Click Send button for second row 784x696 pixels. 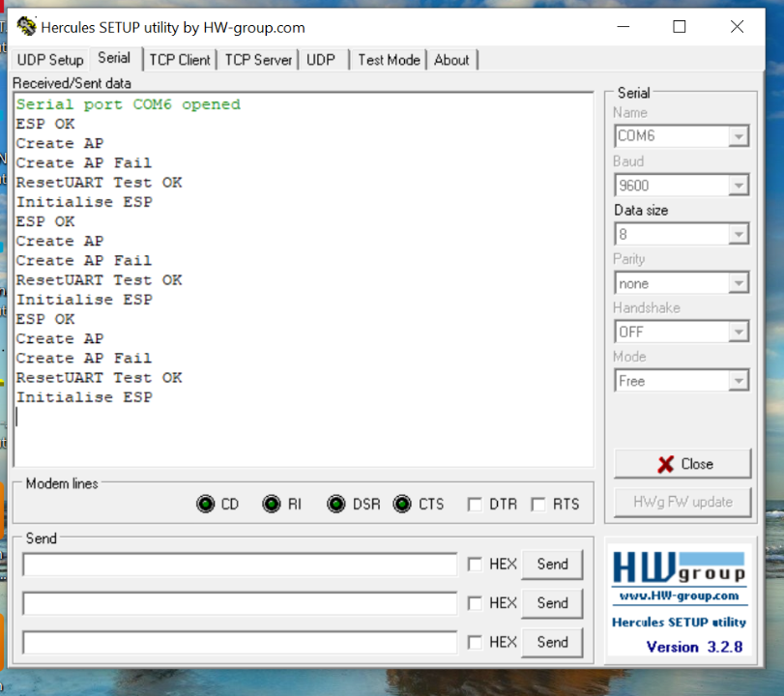pyautogui.click(x=553, y=603)
